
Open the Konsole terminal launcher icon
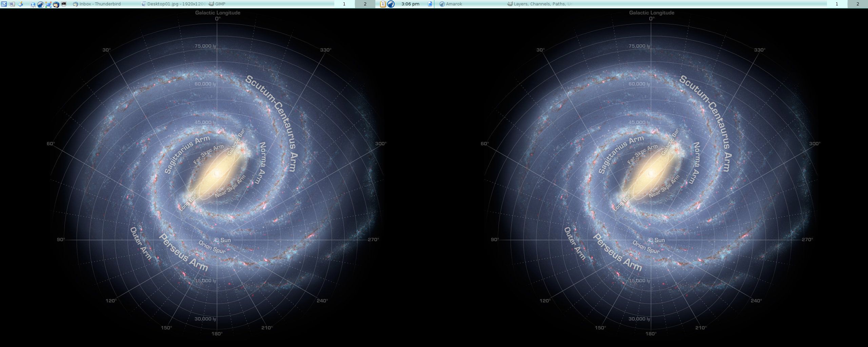coord(64,4)
